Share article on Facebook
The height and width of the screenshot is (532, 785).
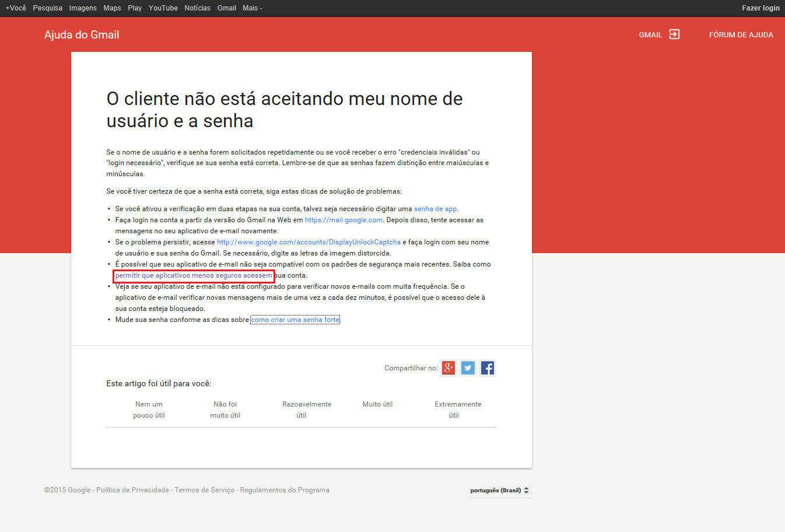[488, 368]
